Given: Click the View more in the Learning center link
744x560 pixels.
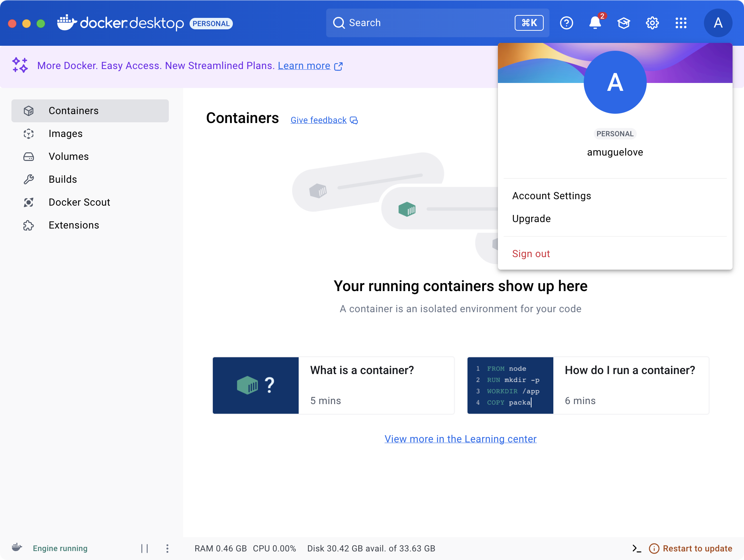Looking at the screenshot, I should pyautogui.click(x=460, y=438).
